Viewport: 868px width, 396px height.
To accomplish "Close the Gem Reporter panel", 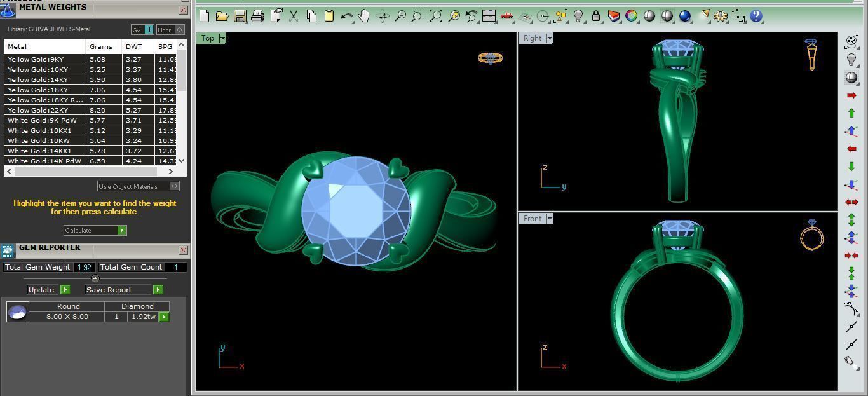I will pos(184,250).
